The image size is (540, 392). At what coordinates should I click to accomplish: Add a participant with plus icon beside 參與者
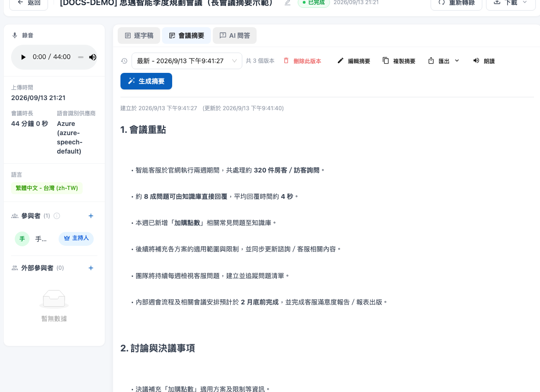pyautogui.click(x=91, y=216)
